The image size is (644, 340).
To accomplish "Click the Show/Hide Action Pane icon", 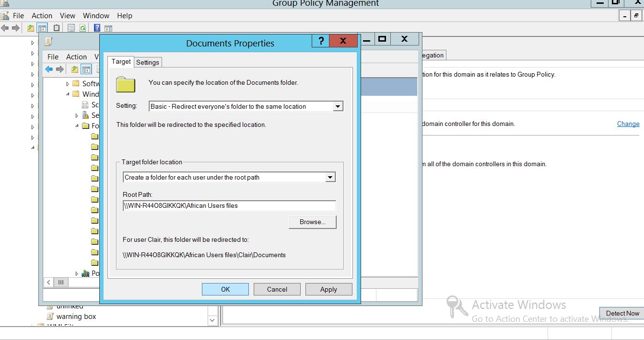I will pyautogui.click(x=108, y=28).
